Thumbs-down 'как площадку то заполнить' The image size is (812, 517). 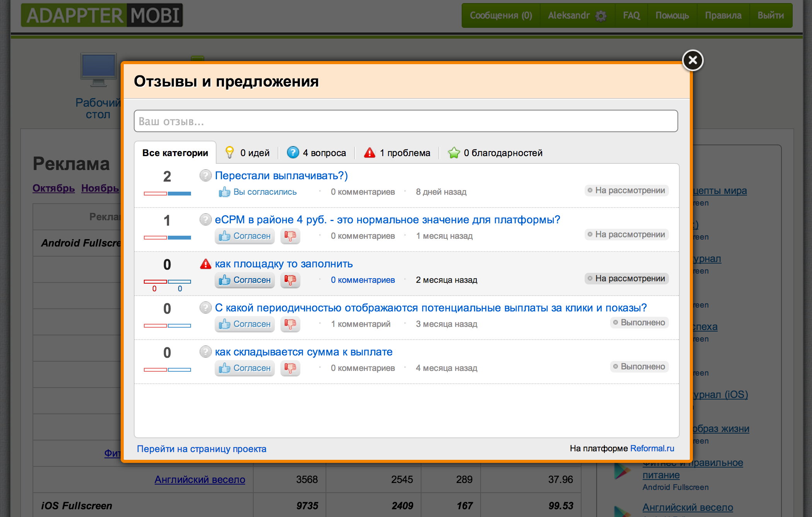click(290, 280)
